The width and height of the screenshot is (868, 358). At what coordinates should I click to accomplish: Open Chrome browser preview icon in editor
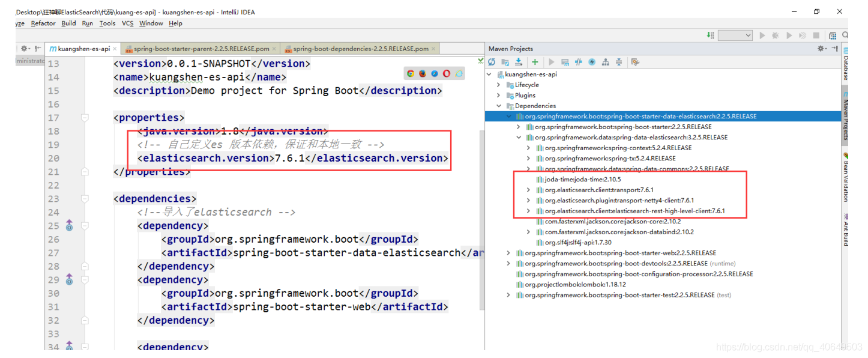tap(411, 73)
